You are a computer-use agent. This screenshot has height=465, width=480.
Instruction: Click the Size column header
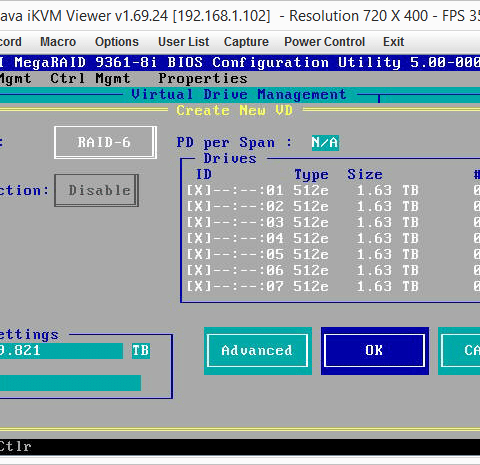tap(365, 175)
